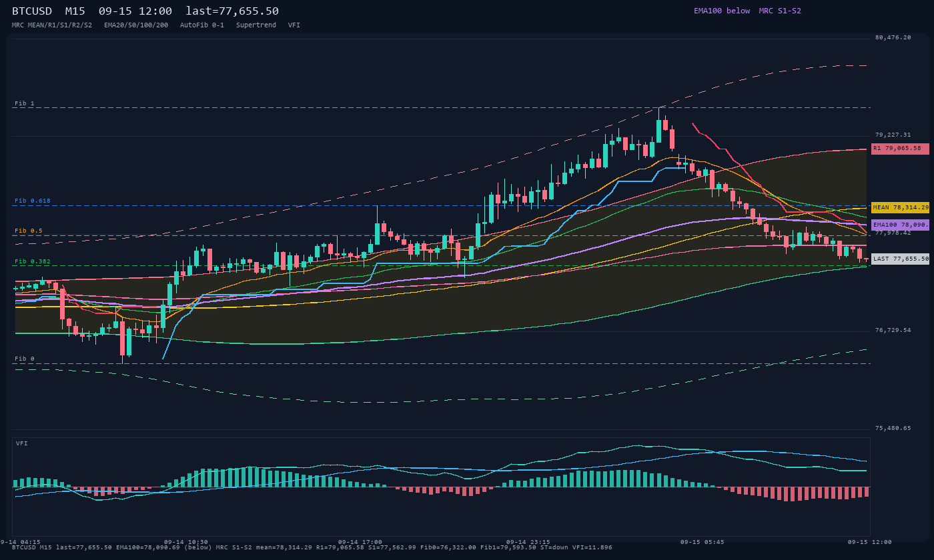934x560 pixels.
Task: Click the '09-14 17:00' time axis label
Action: click(360, 542)
